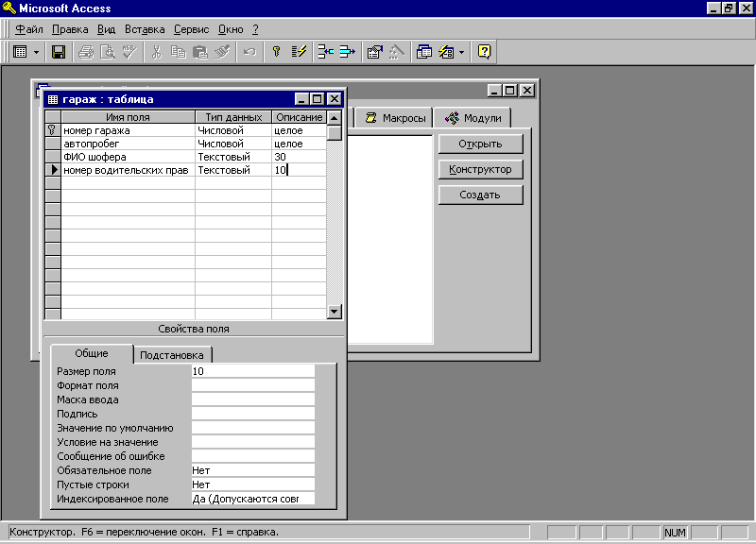The height and width of the screenshot is (544, 756).
Task: Click the Имя поля column header
Action: 128,117
